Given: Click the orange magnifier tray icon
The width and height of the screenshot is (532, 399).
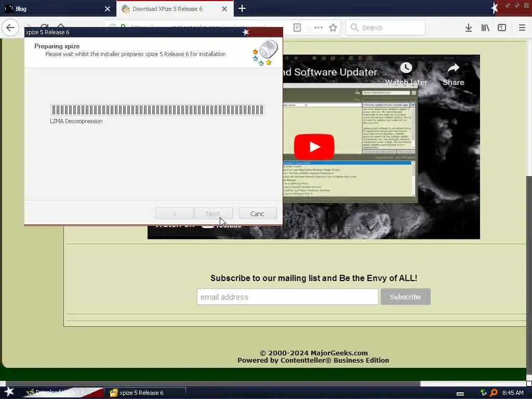Looking at the screenshot, I should (494, 393).
